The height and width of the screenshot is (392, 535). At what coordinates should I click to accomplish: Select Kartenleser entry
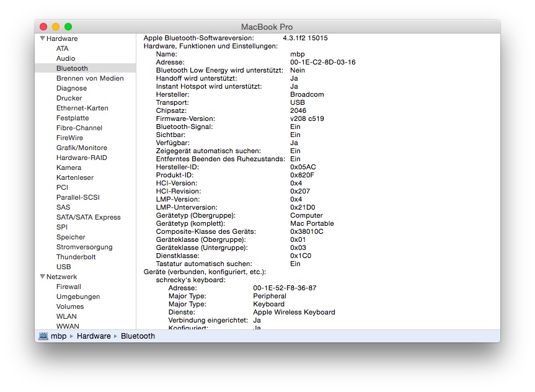point(75,177)
